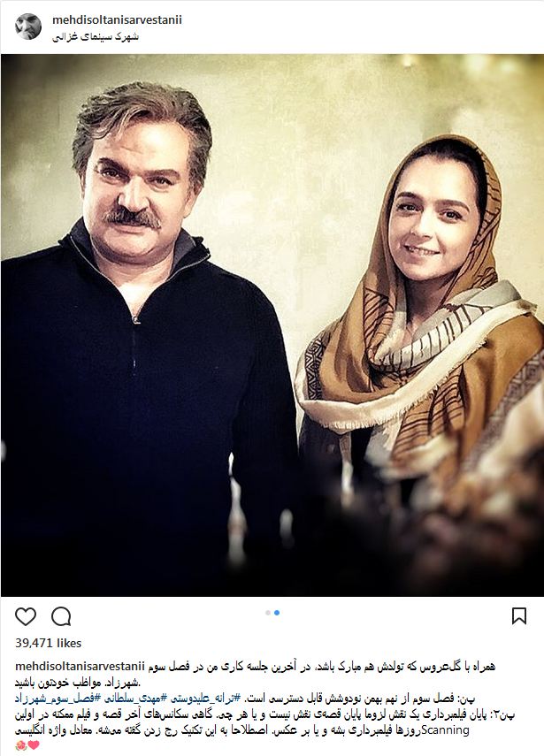Go to first carousel slide dot
Image resolution: width=544 pixels, height=756 pixels.
[x=268, y=613]
